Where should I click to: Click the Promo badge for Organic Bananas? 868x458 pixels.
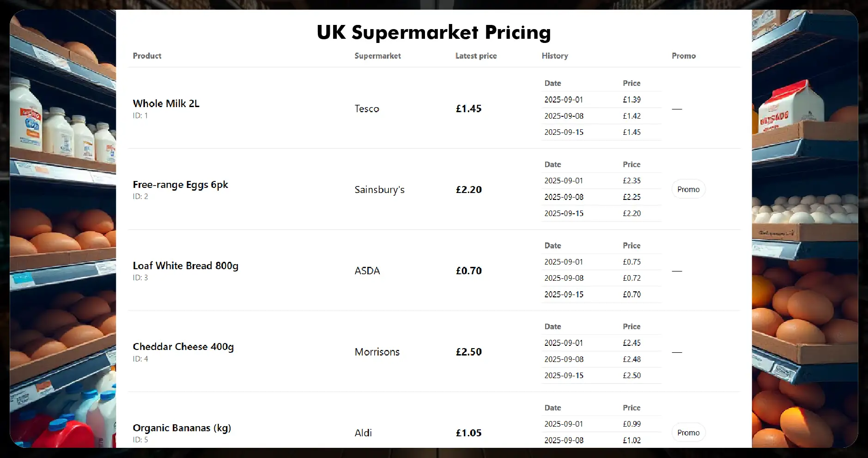[x=688, y=432]
